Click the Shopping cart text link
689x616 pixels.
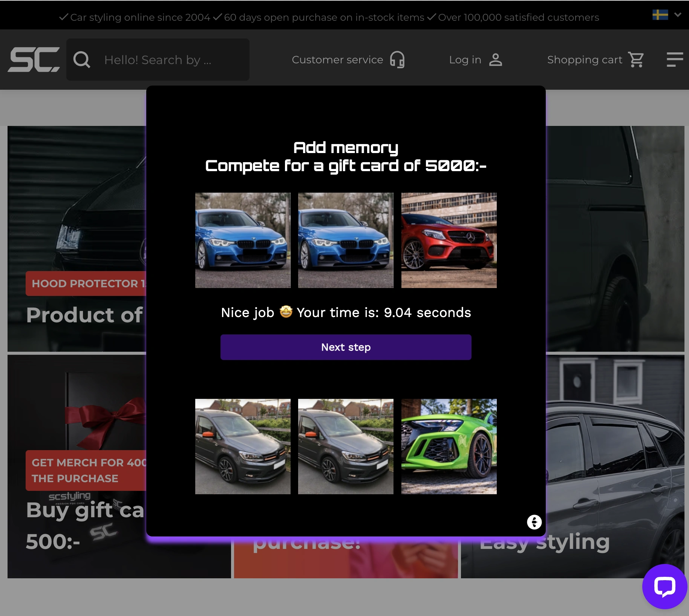pos(584,60)
